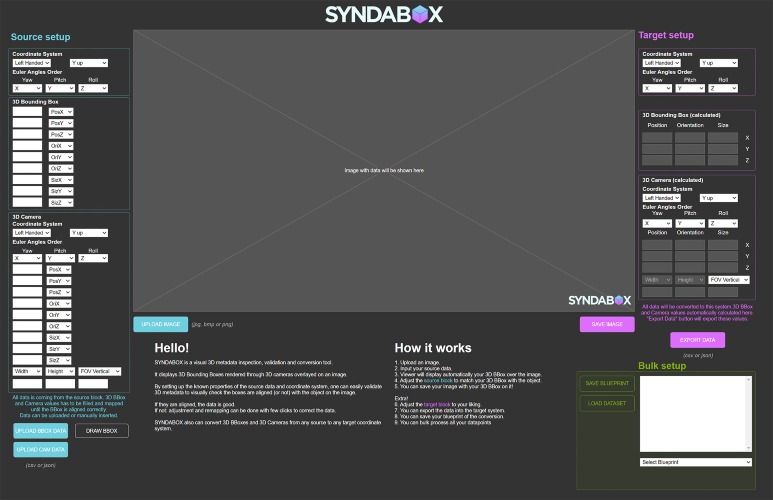
Task: Open the Select Blueprint dropdown
Action: click(696, 462)
